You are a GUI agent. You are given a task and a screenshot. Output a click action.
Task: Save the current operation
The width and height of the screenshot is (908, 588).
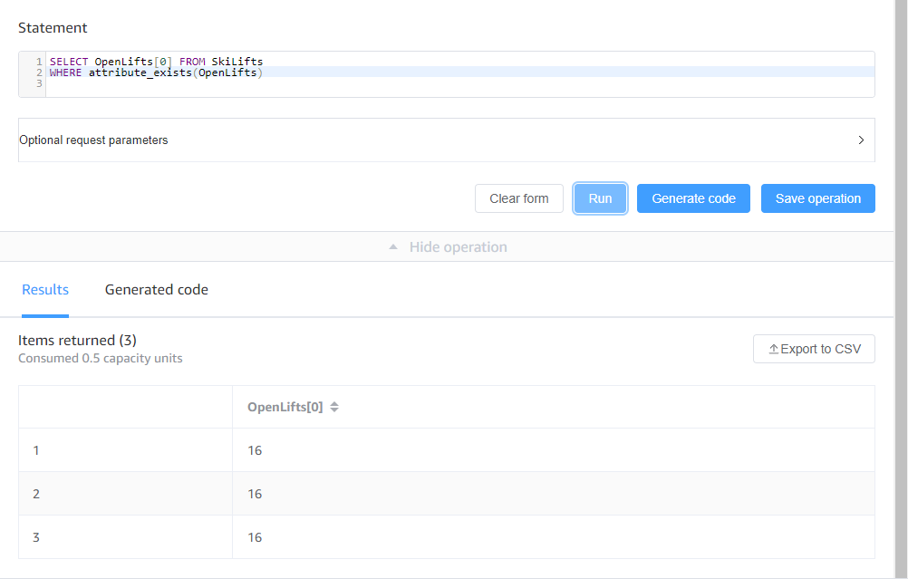(817, 198)
